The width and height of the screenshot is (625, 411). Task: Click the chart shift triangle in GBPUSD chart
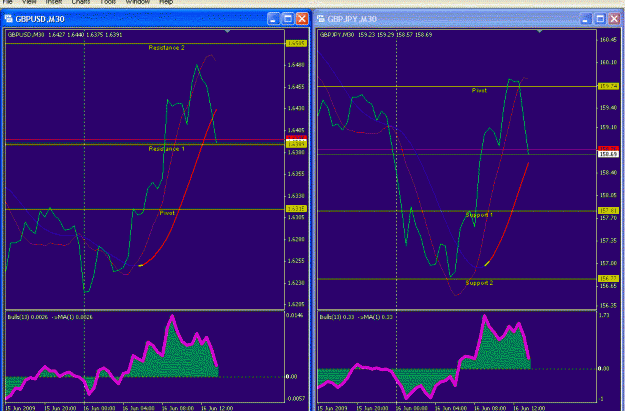coord(227,31)
